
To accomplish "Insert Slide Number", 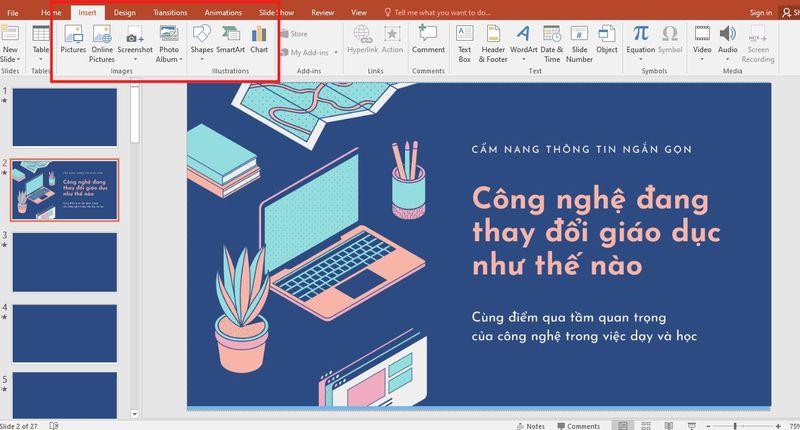I will [579, 44].
